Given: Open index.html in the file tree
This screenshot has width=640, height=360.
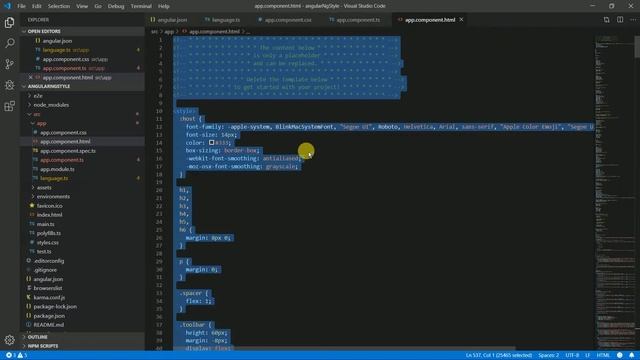Looking at the screenshot, I should [49, 215].
